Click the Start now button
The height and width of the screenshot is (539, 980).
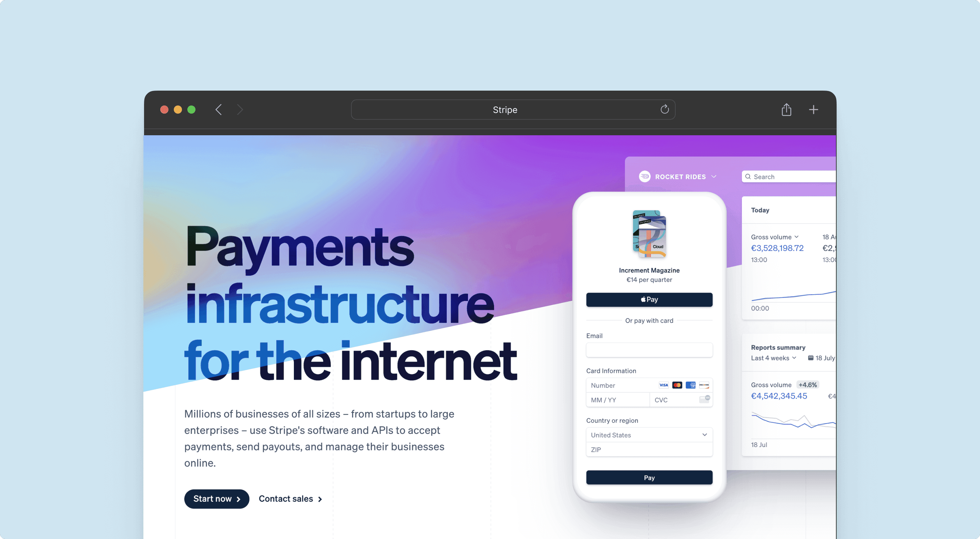tap(216, 498)
